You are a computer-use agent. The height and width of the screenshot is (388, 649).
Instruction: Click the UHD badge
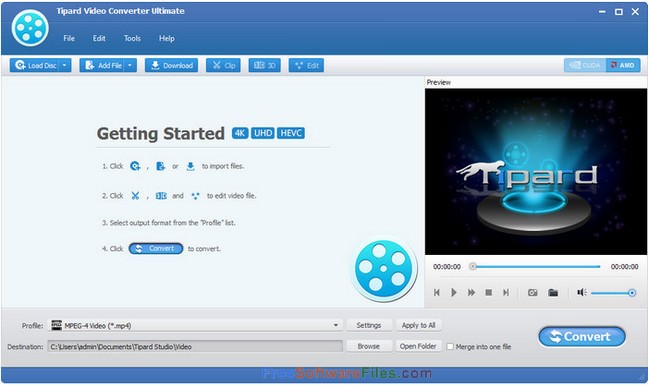pyautogui.click(x=263, y=133)
